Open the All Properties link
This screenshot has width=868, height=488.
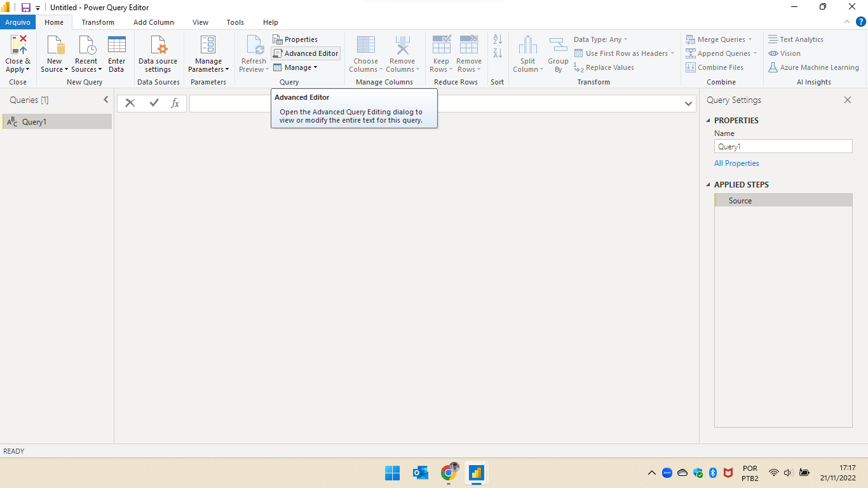pos(736,163)
